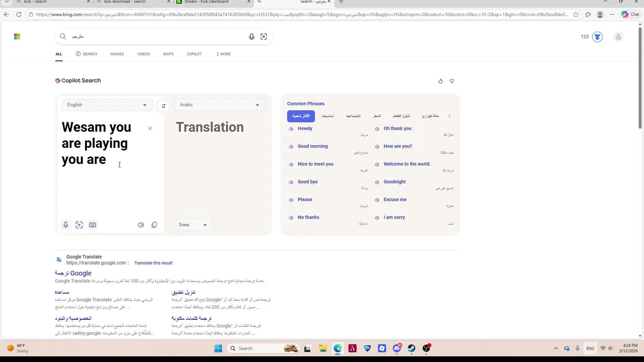
Task: Open Discord from the taskbar
Action: [397, 348]
